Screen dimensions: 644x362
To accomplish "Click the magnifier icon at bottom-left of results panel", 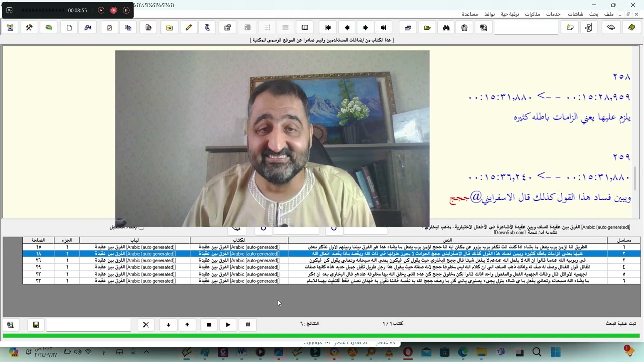I will (10, 325).
